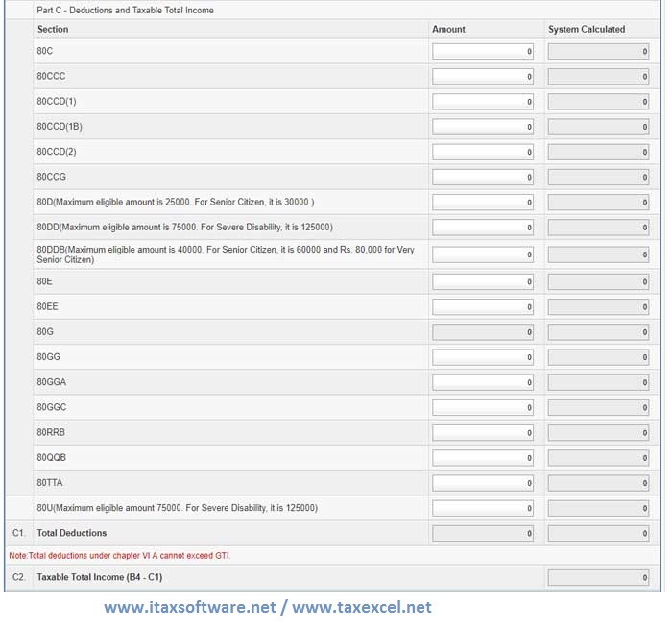Click the 80GGC Amount input
The height and width of the screenshot is (628, 672).
click(x=483, y=407)
